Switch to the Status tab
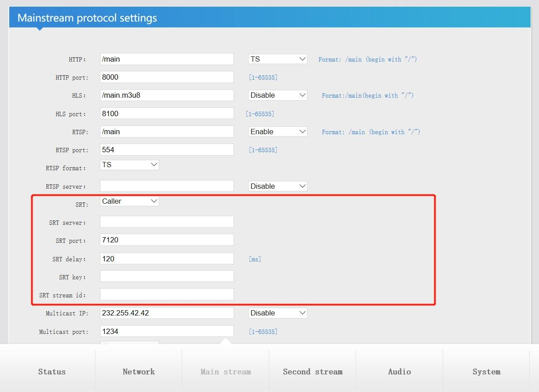Image resolution: width=539 pixels, height=392 pixels. pyautogui.click(x=52, y=372)
